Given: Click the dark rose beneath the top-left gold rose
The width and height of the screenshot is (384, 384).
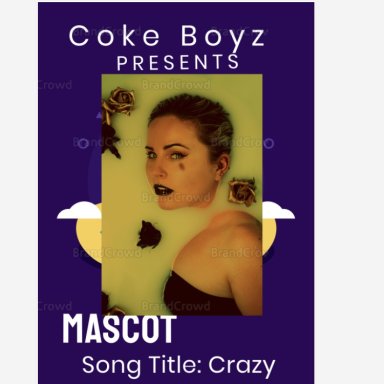Looking at the screenshot, I should [x=111, y=140].
